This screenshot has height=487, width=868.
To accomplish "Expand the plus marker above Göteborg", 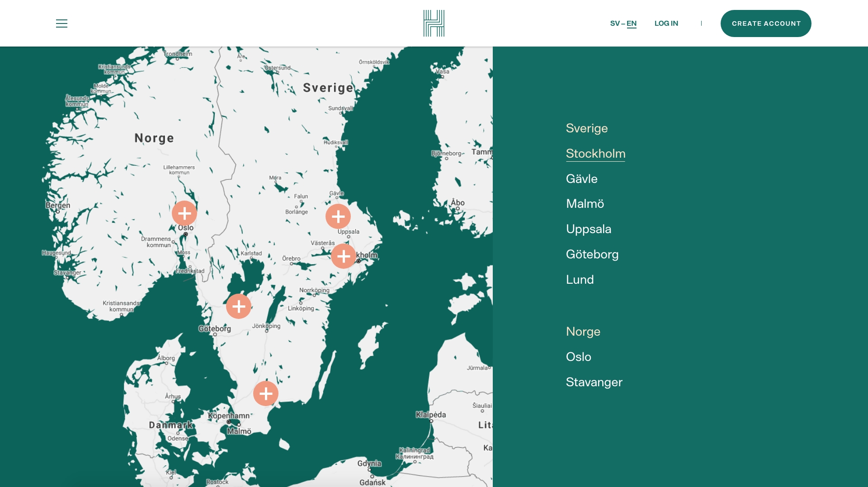I will click(239, 306).
